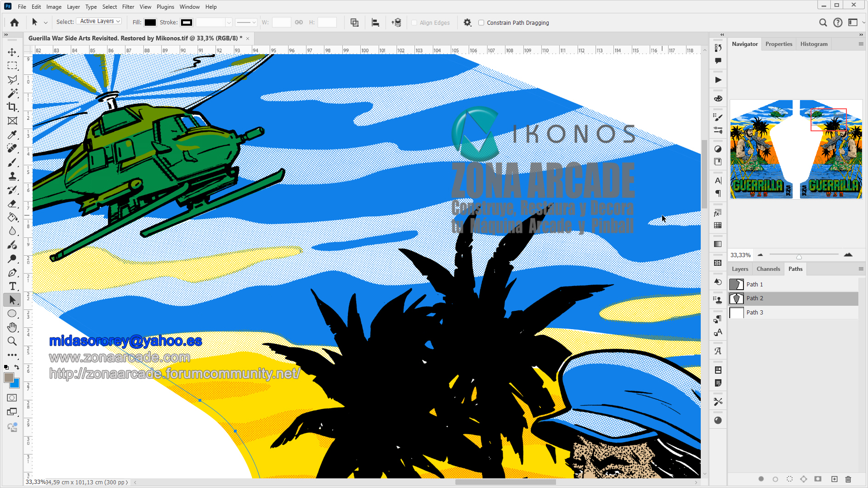The width and height of the screenshot is (868, 488).
Task: Select Path 1 in Paths panel
Action: coord(794,285)
